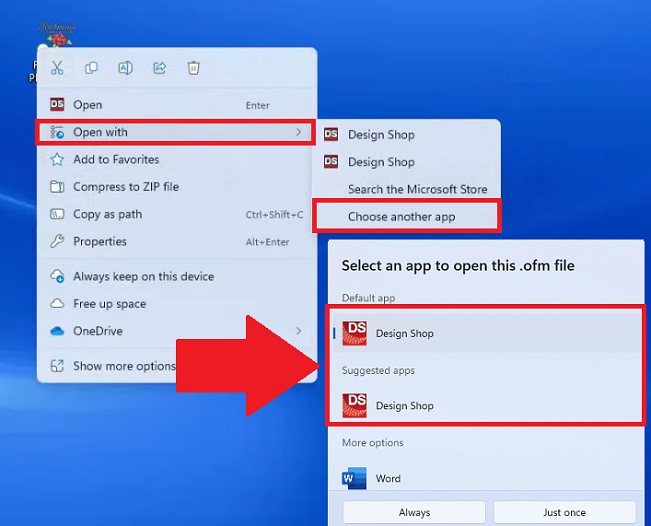Choose Design Shop under Suggested apps
The height and width of the screenshot is (526, 651).
pyautogui.click(x=404, y=406)
